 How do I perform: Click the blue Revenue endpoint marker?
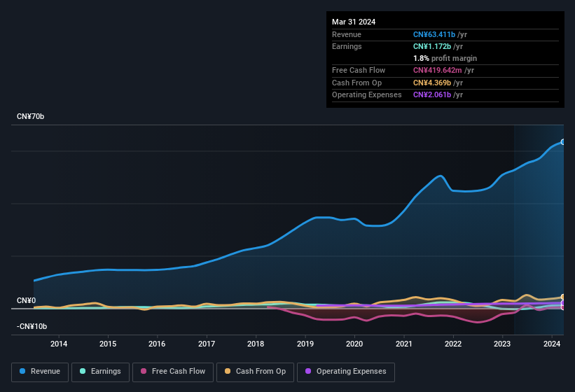tap(563, 142)
